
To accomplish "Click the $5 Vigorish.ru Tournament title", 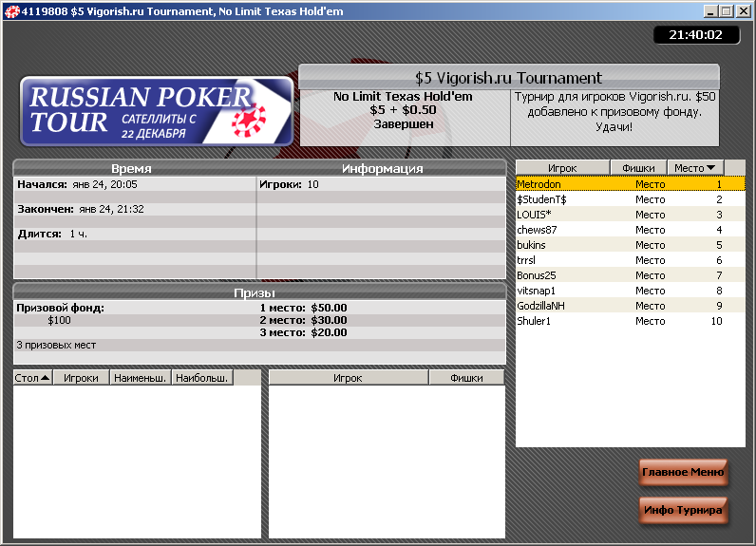I will 509,78.
